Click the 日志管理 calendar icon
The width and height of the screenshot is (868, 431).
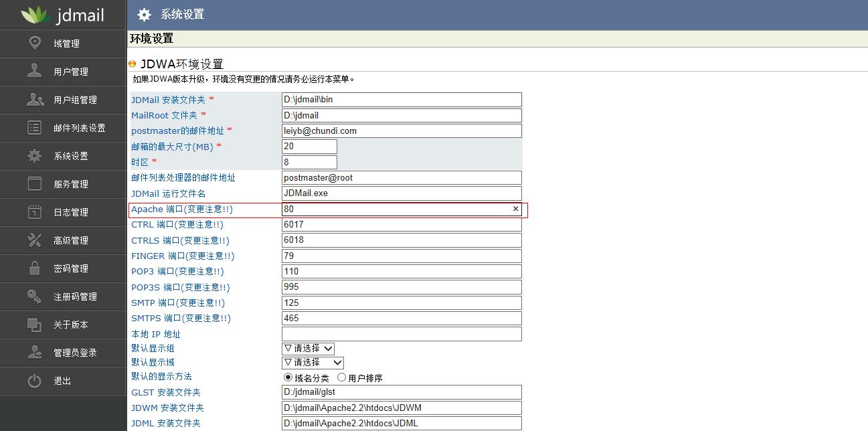point(35,211)
